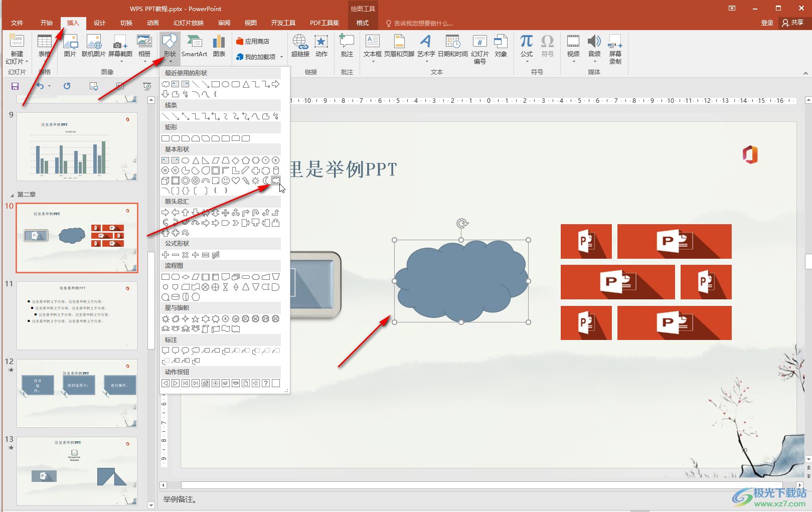
Task: Switch to the 设计 tab
Action: (x=100, y=23)
